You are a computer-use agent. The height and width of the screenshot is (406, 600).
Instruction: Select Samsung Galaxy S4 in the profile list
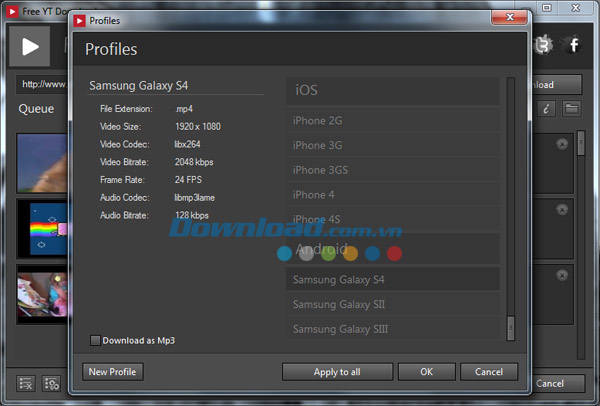tap(393, 279)
